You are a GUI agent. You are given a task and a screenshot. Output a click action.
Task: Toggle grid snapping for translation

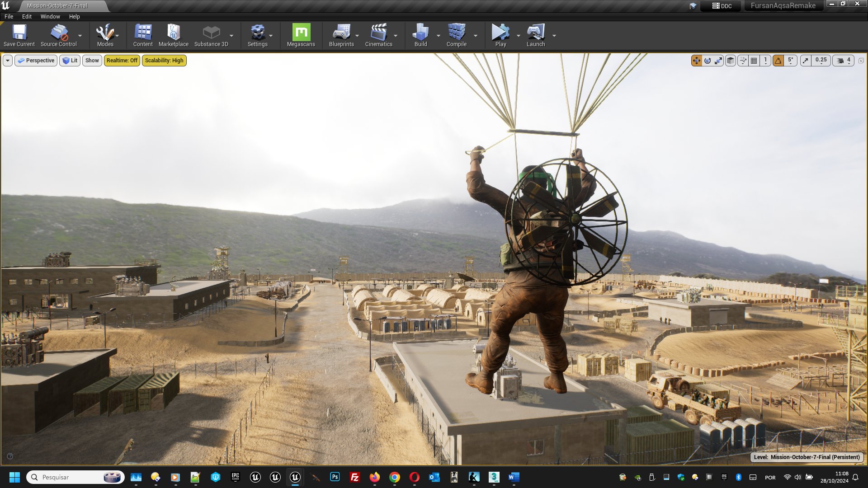point(754,61)
